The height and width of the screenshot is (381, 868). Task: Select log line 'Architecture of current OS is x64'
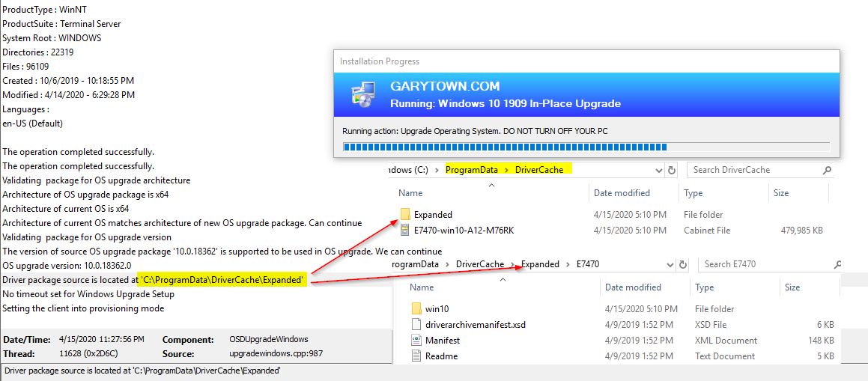coord(65,209)
